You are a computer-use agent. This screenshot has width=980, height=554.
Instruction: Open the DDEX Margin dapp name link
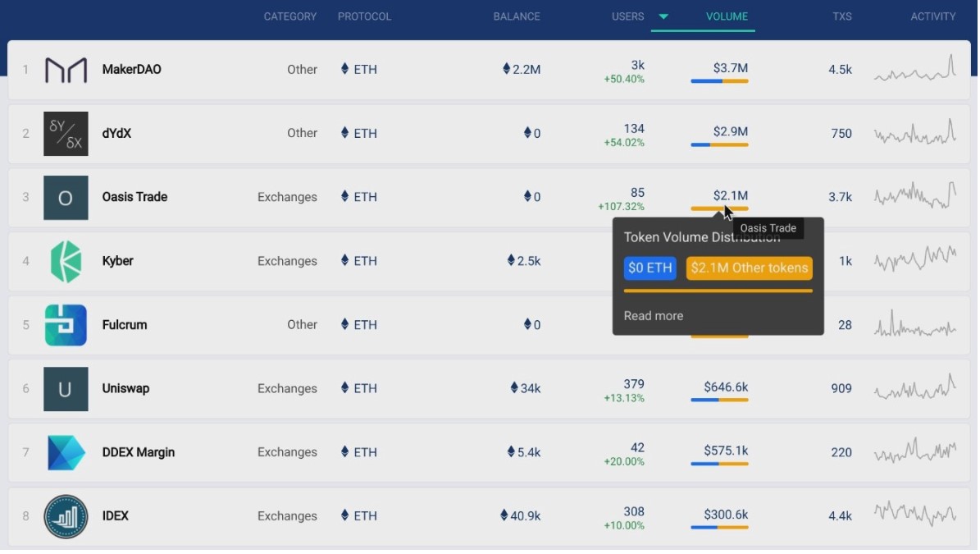(x=139, y=452)
